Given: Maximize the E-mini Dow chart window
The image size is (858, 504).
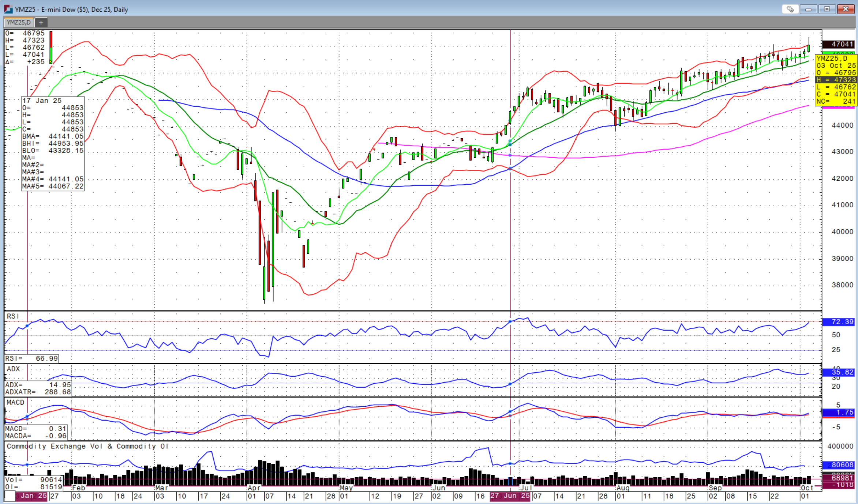Looking at the screenshot, I should tap(827, 9).
